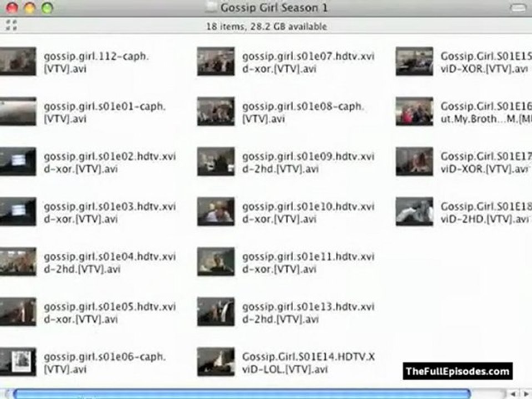Pick file name Gossip.Girl.S01E14.HDTV.XviD-LOL
532x399 pixels.
coord(309,362)
